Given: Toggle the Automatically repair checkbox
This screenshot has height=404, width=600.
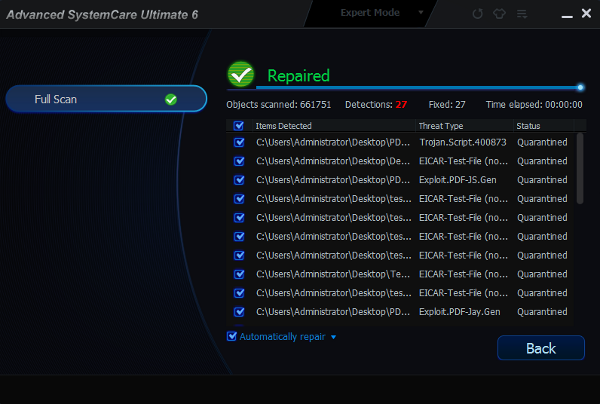Looking at the screenshot, I should pos(232,336).
